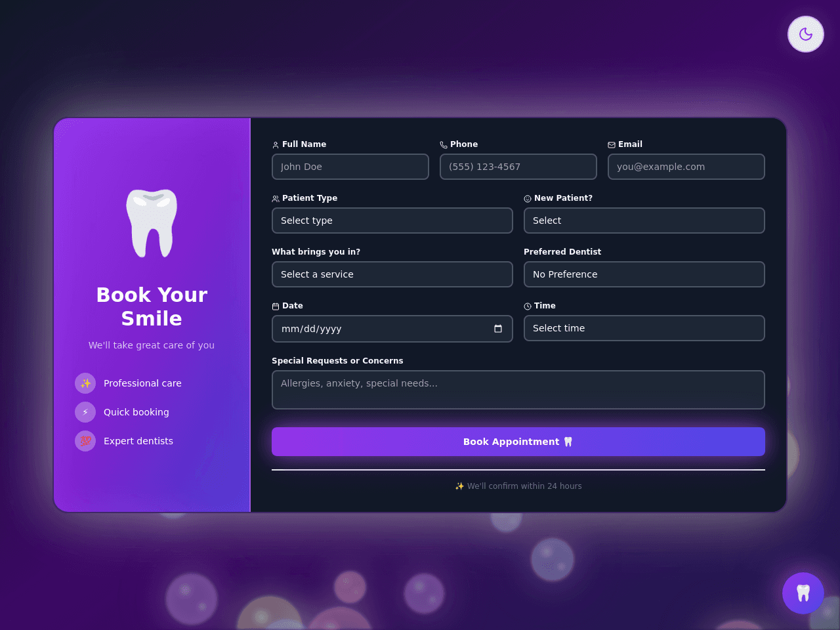840x630 pixels.
Task: Click the Book Your Smile heading
Action: tap(152, 306)
